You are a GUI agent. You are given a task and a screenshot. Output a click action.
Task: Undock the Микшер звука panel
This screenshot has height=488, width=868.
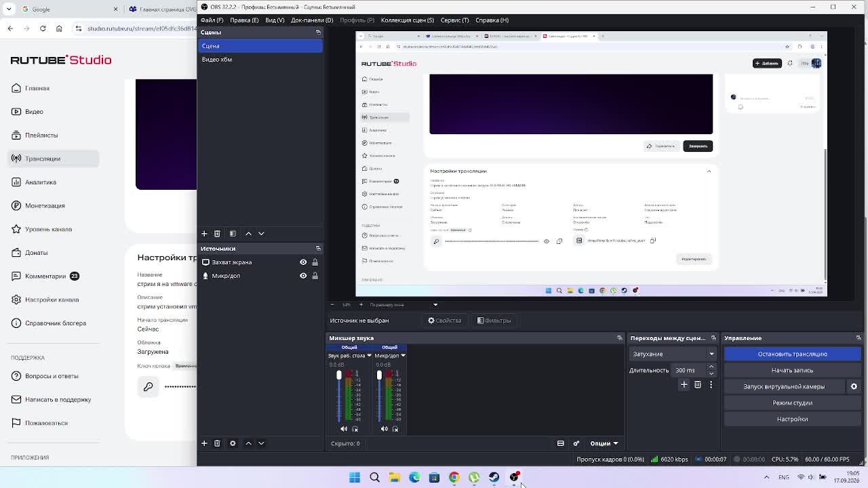[x=620, y=338]
